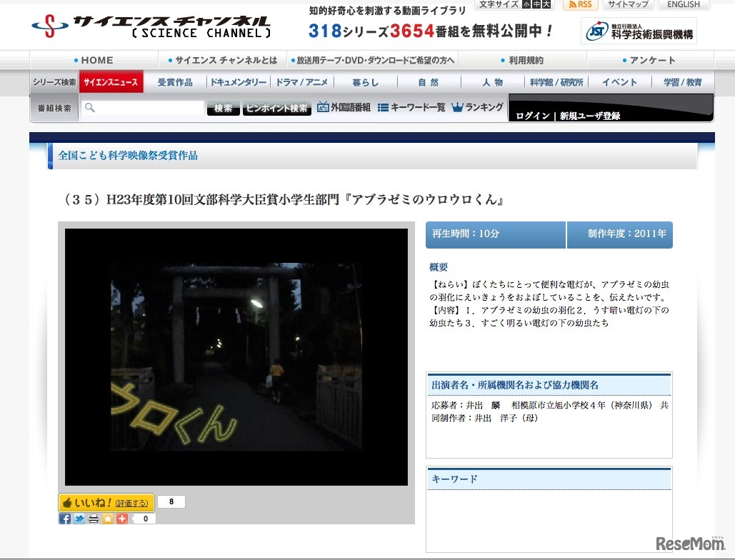Open 利用規約 terms page
This screenshot has height=560, width=735.
[x=522, y=60]
